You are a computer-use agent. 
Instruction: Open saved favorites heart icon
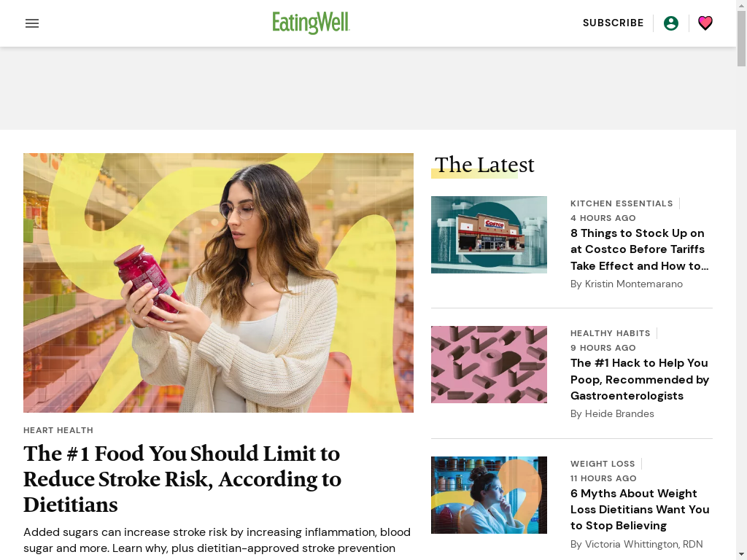click(x=705, y=23)
